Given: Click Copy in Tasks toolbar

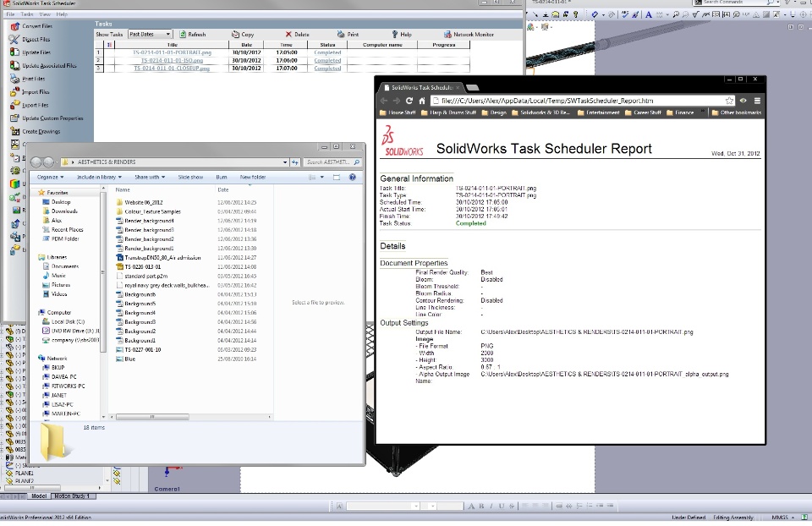Looking at the screenshot, I should click(x=243, y=34).
